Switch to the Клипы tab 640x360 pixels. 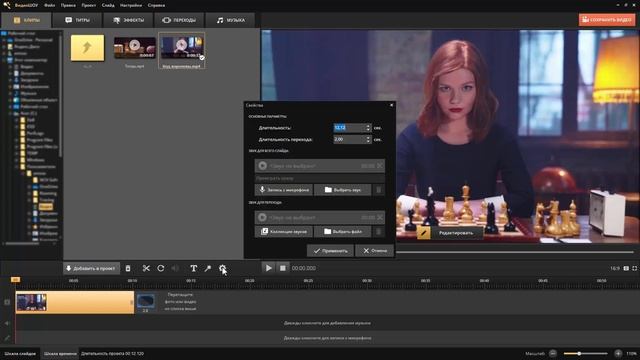click(x=26, y=20)
